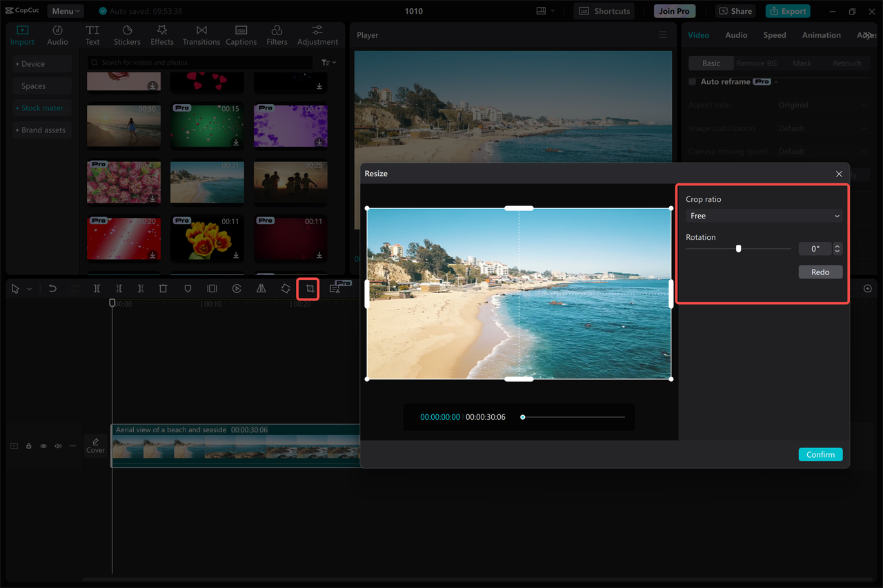The height and width of the screenshot is (588, 883).
Task: Open the Adjustment panel
Action: [x=317, y=34]
